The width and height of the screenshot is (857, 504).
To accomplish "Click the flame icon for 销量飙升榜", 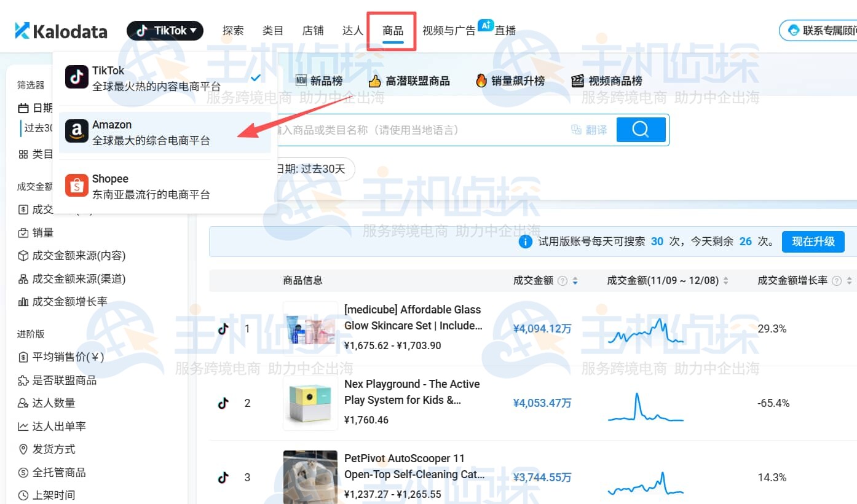I will pyautogui.click(x=481, y=80).
